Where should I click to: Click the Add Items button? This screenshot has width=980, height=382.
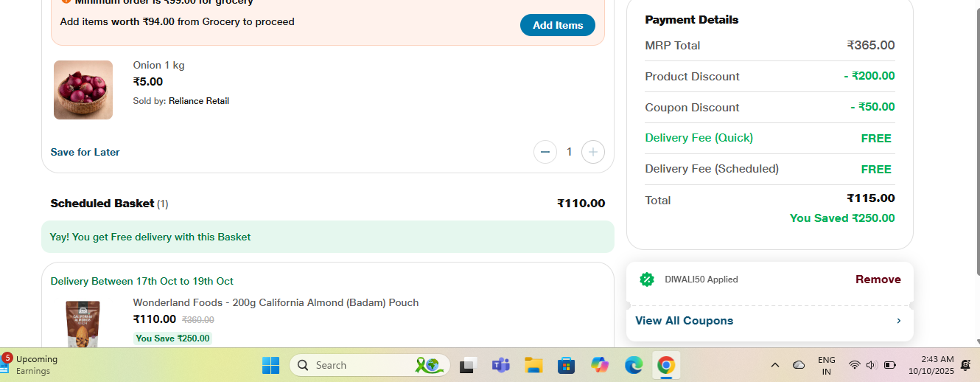click(x=557, y=25)
